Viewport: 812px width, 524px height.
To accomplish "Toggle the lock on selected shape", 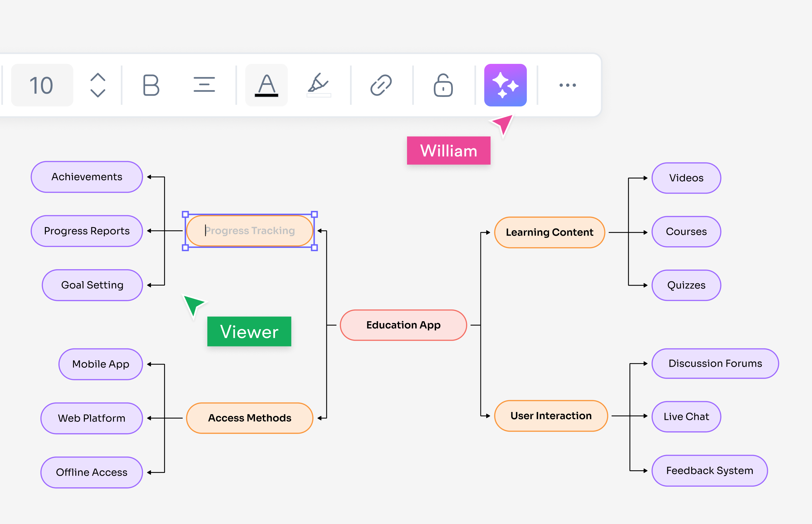I will click(443, 85).
